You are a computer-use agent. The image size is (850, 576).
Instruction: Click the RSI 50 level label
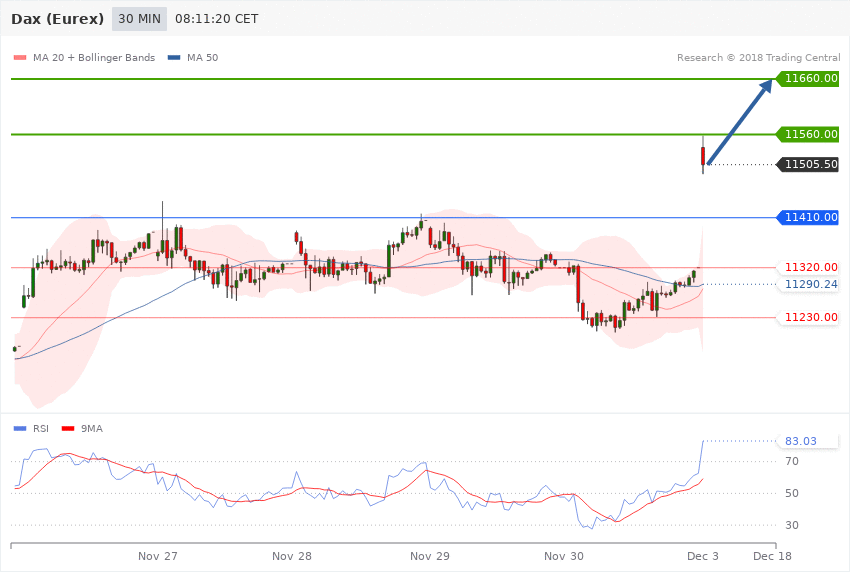click(792, 493)
